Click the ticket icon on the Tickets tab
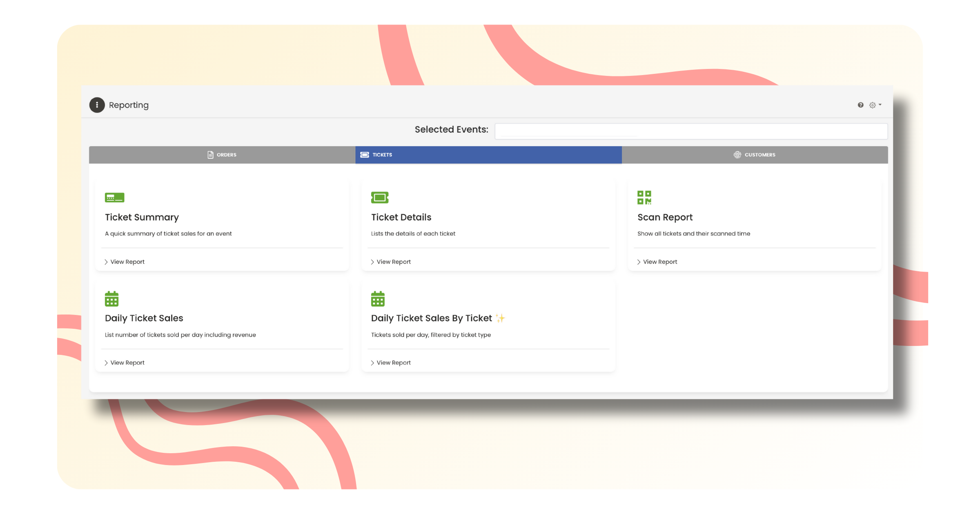Image resolution: width=980 pixels, height=514 pixels. (x=364, y=155)
